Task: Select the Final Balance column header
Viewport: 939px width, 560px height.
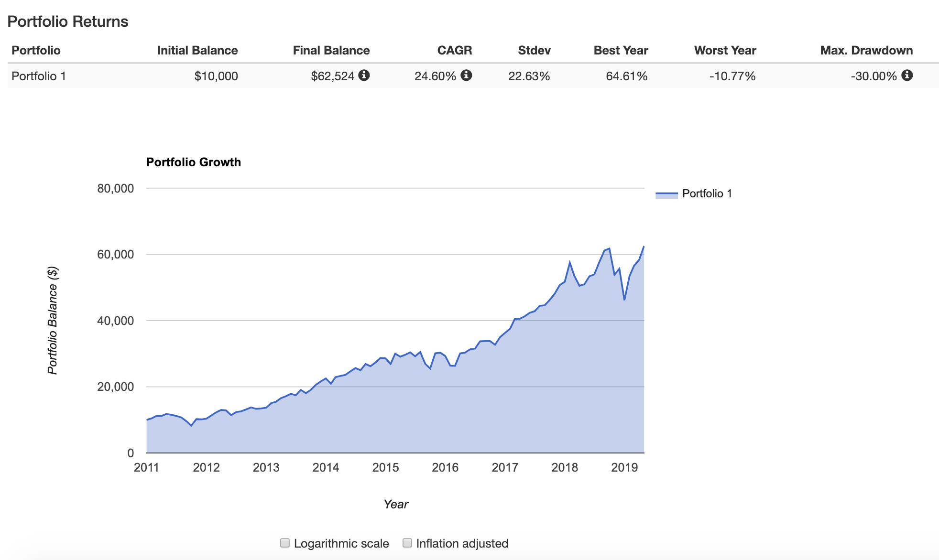Action: pos(331,50)
